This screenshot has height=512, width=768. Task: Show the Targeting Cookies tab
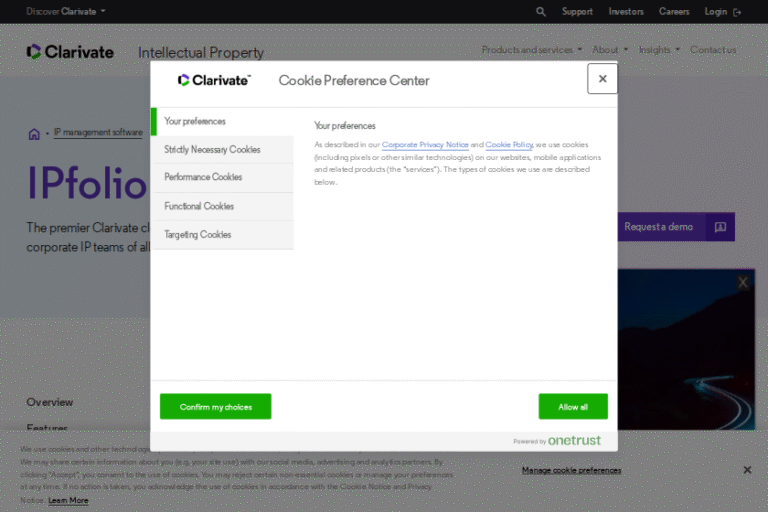[x=222, y=235]
